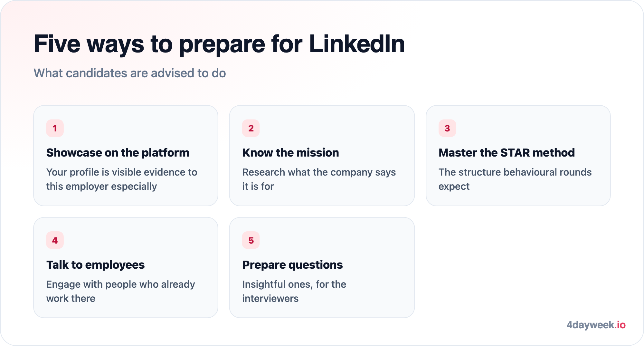
Task: Click the Engage with people description
Action: (121, 291)
